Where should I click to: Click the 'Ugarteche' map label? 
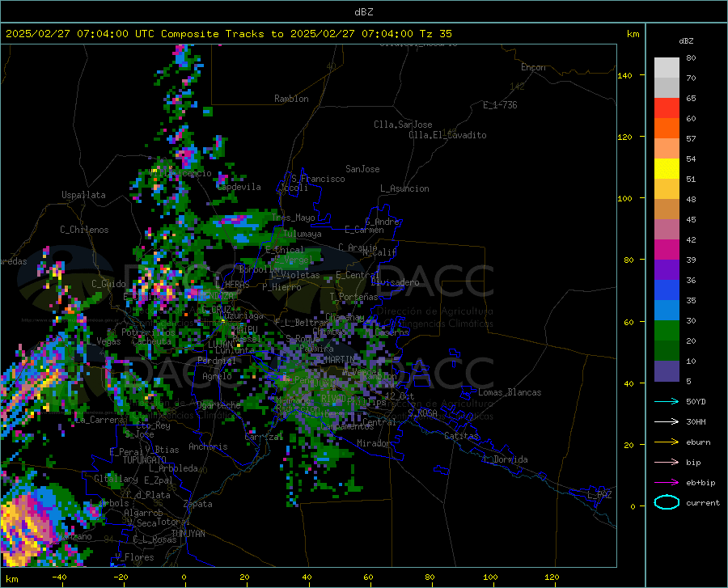tap(218, 405)
